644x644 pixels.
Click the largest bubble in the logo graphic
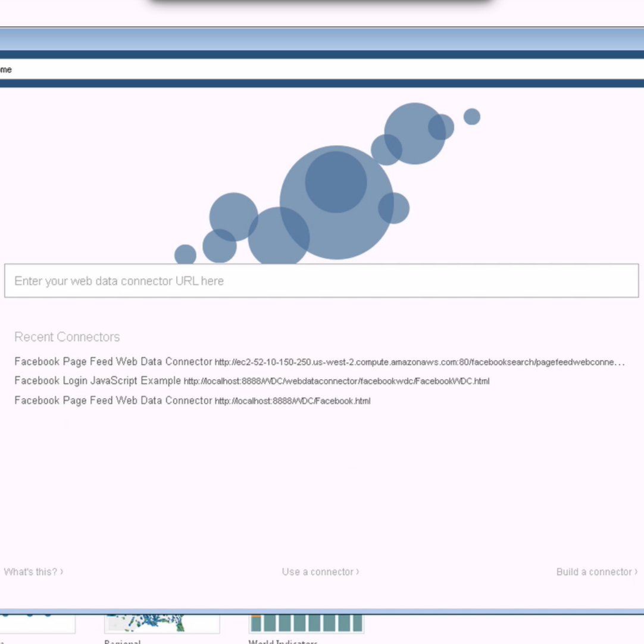(x=336, y=202)
